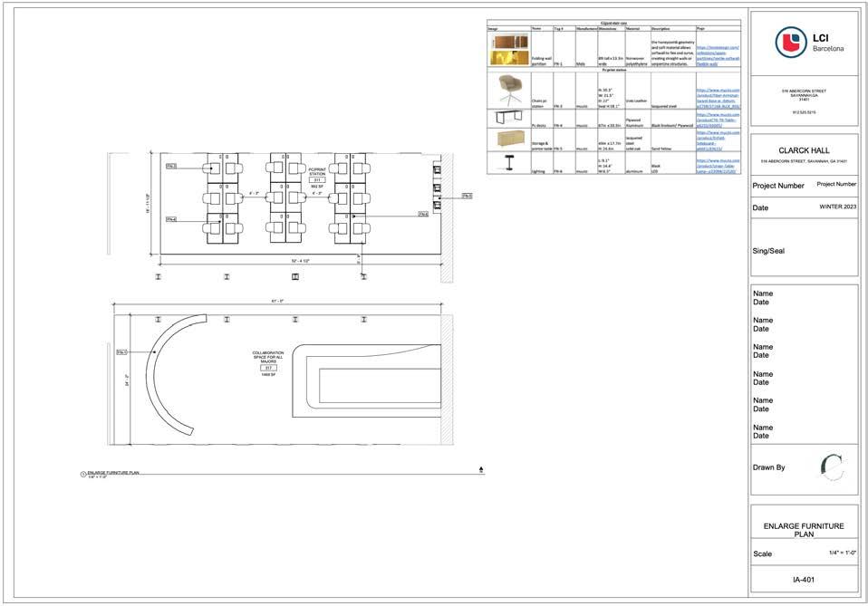
Task: Click the 52' - 4 1/2" dimension text
Action: click(301, 261)
